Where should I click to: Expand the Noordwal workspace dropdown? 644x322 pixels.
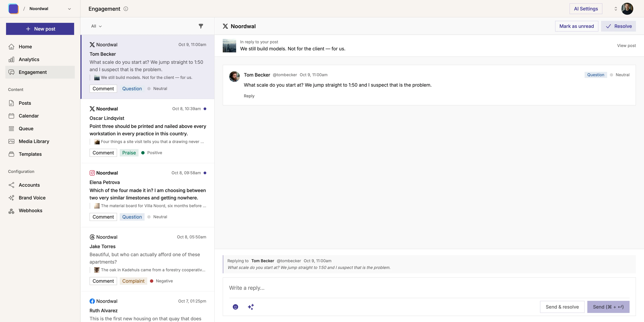[69, 9]
